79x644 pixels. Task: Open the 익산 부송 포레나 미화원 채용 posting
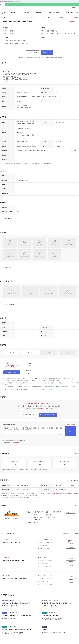click(x=12, y=542)
